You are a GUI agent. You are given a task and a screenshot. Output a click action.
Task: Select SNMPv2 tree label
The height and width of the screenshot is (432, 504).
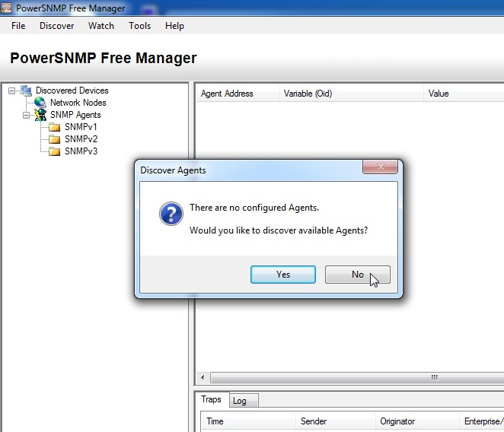[81, 139]
